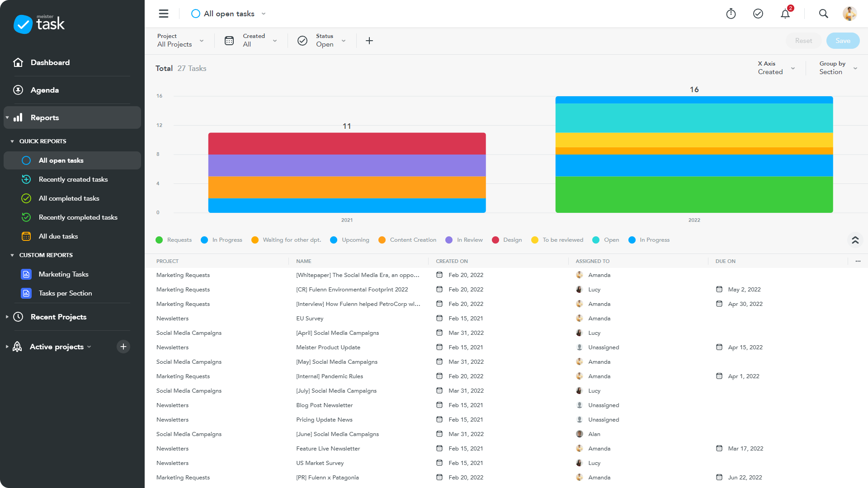Open Recently created tasks report

(73, 179)
